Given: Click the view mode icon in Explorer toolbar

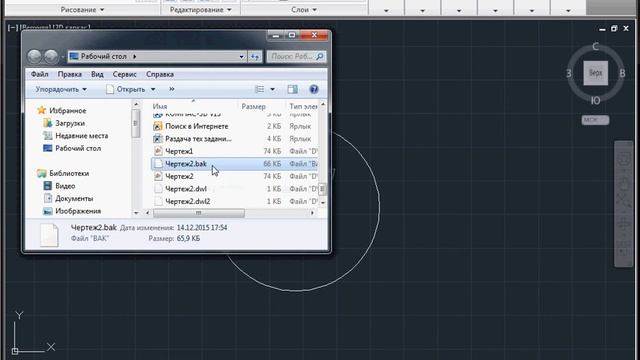Looking at the screenshot, I should tap(260, 89).
